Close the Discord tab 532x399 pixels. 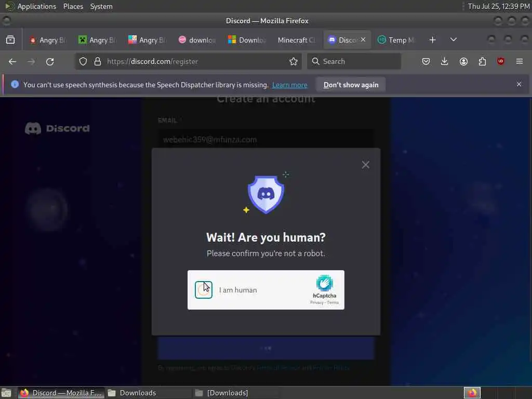(x=363, y=39)
